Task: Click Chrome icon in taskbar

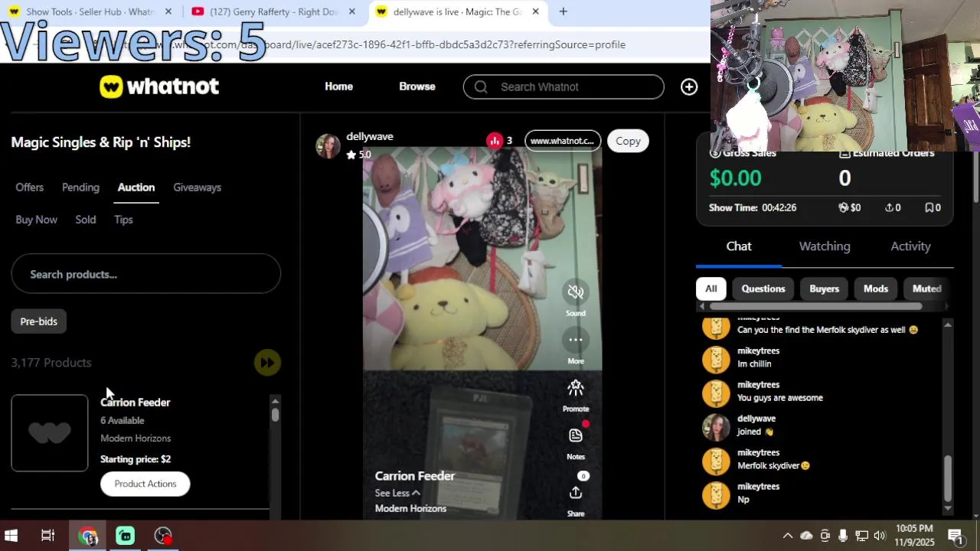Action: [88, 536]
